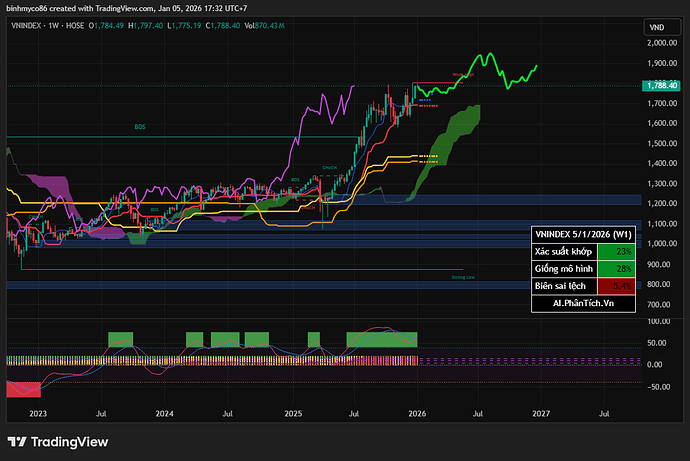
Task: Select the 2023 marker on time axis
Action: pos(38,411)
